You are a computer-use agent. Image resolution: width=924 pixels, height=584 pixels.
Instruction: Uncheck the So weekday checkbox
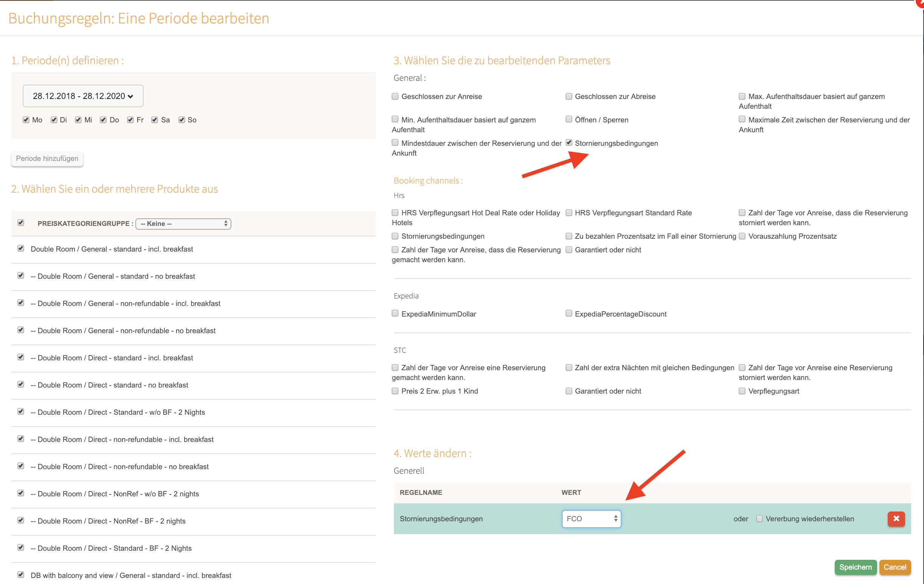coord(182,120)
